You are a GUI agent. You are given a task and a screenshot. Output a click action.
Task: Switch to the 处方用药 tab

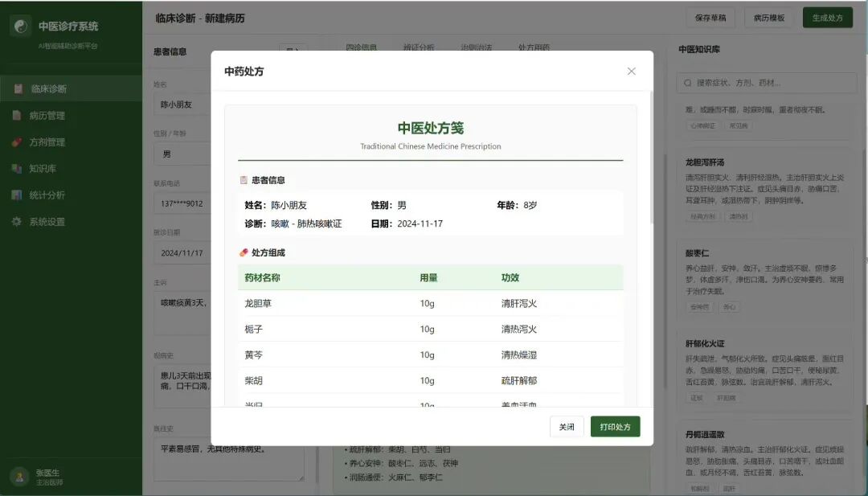(x=534, y=47)
